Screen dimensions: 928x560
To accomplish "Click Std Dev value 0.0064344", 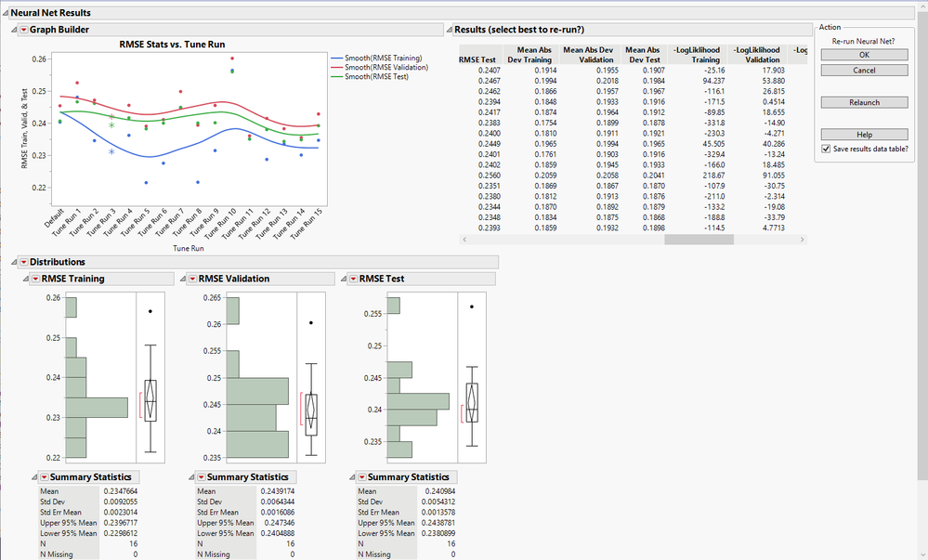I will [278, 502].
